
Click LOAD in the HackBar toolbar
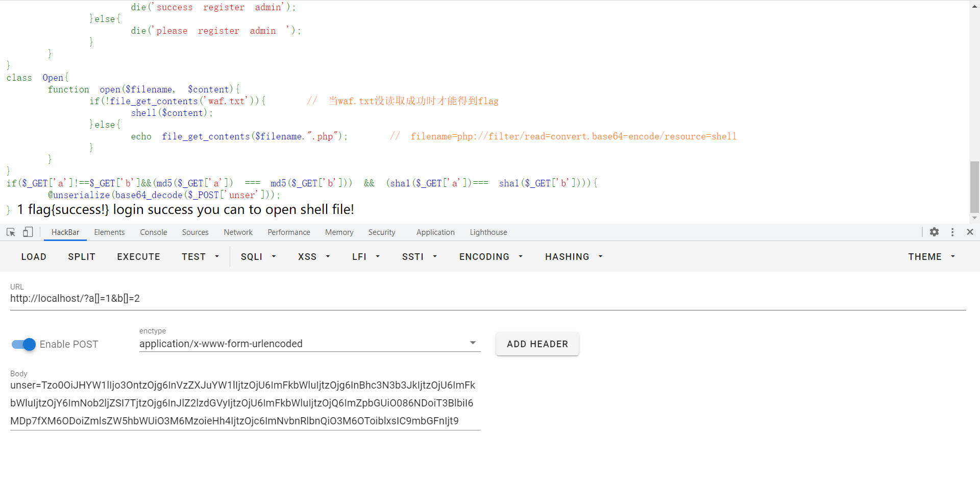(34, 256)
